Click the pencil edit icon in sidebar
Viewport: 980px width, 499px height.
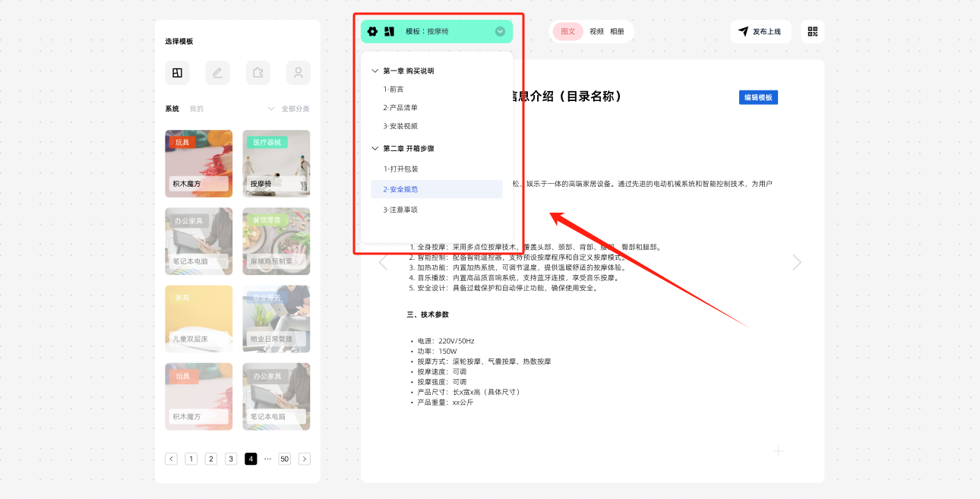coord(217,73)
